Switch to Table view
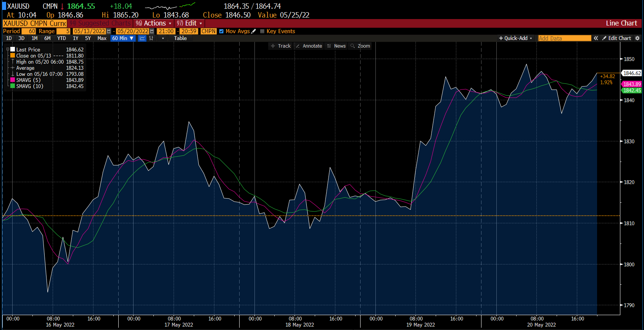This screenshot has width=644, height=330. pos(180,38)
